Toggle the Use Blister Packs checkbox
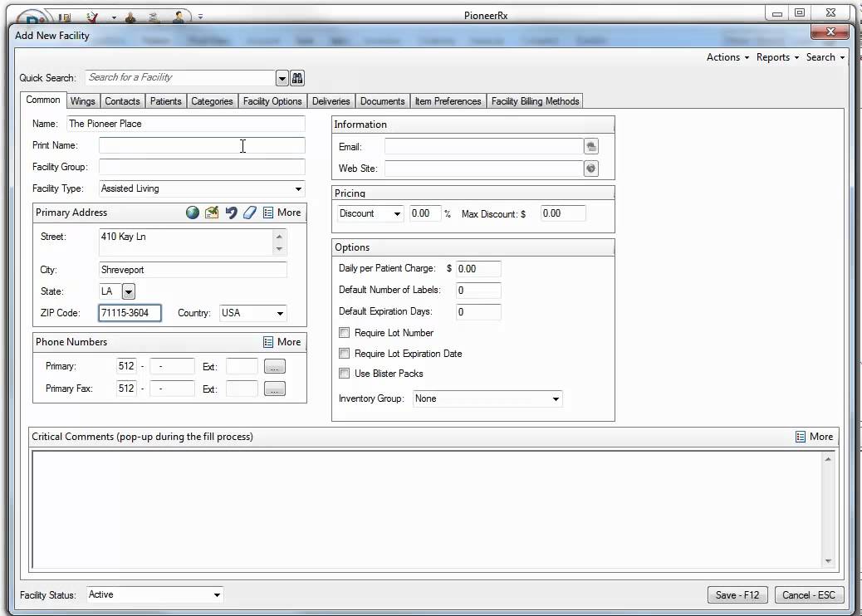The image size is (862, 616). (345, 374)
